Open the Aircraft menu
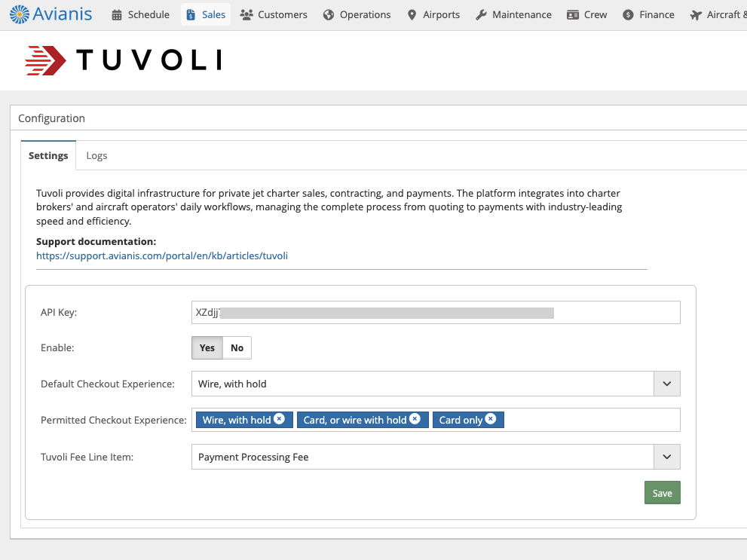This screenshot has height=560, width=747. pos(718,15)
